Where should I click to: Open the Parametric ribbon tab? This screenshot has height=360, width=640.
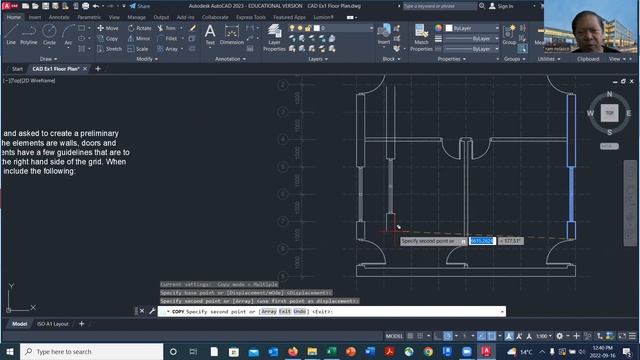89,18
